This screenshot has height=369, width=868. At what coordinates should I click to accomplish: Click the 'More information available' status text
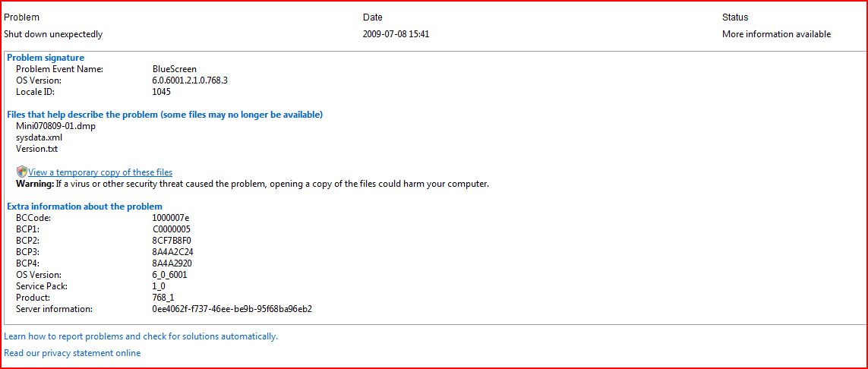pos(776,34)
